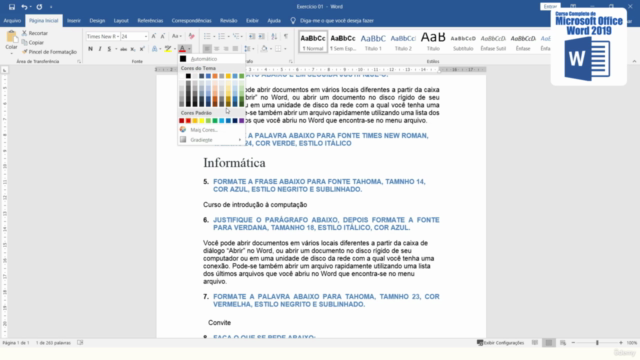Apply the Normal style

click(313, 41)
